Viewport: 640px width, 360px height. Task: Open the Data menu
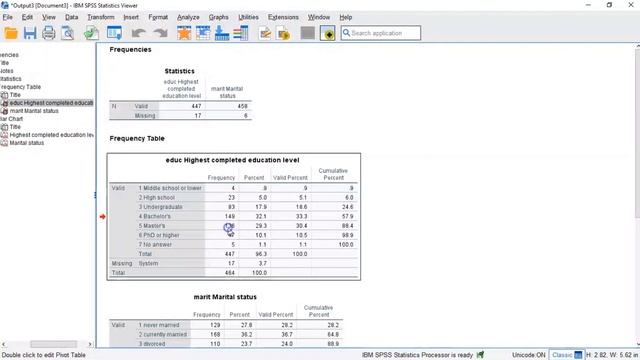pyautogui.click(x=71, y=17)
